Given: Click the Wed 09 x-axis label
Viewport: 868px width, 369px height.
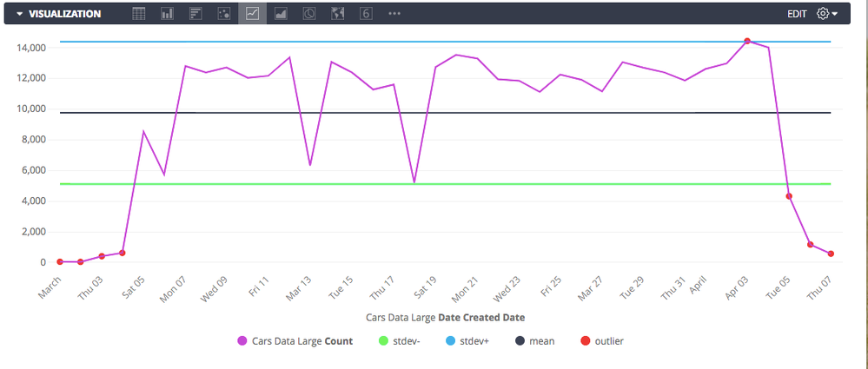Looking at the screenshot, I should (215, 288).
